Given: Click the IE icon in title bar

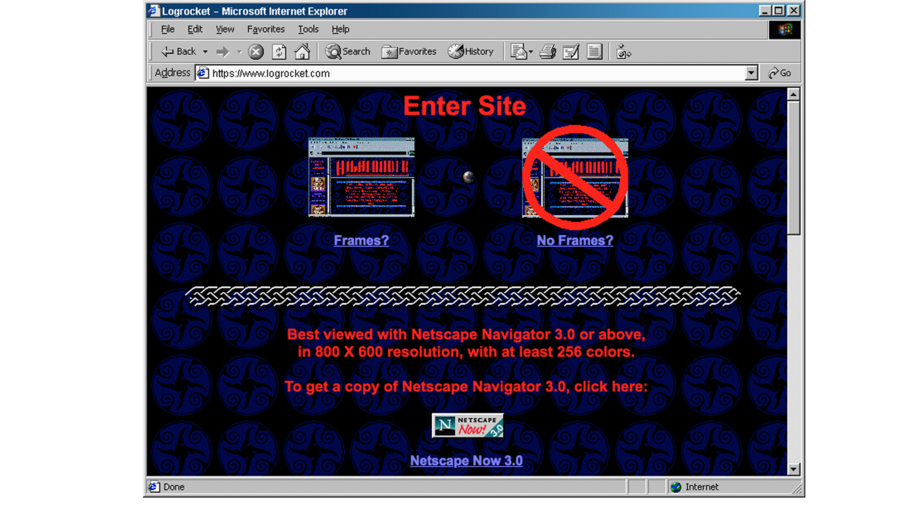Looking at the screenshot, I should click(x=153, y=11).
